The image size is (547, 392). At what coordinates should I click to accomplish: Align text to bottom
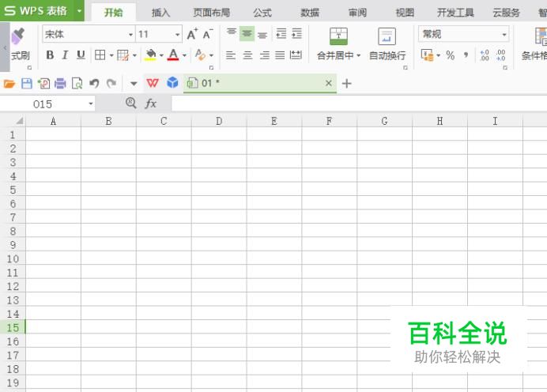pyautogui.click(x=262, y=34)
